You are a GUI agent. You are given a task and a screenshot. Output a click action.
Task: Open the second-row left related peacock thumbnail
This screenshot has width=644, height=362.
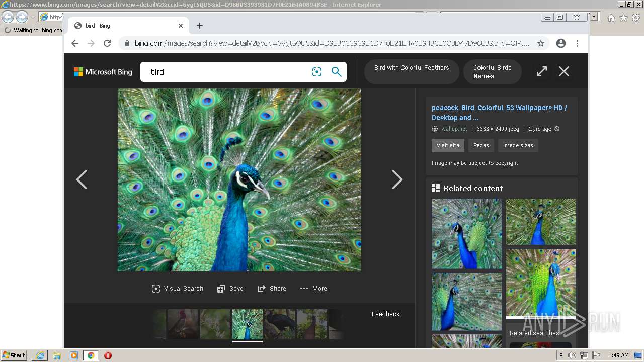coord(467,302)
